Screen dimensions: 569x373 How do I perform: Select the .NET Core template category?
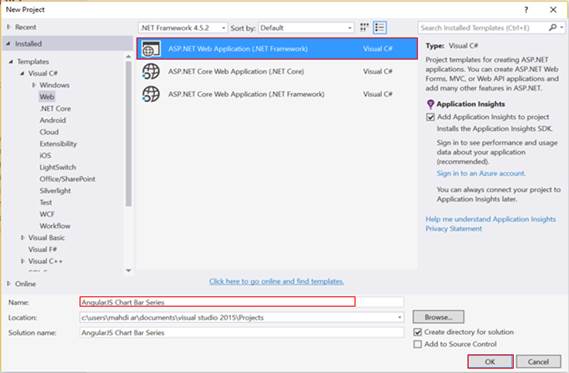point(56,108)
